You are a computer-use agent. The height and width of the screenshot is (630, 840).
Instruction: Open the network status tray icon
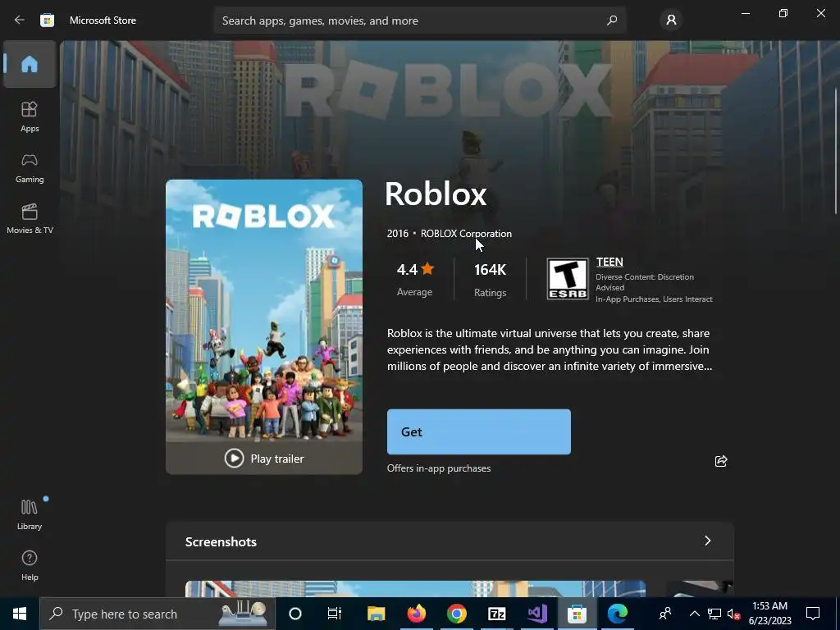[714, 614]
